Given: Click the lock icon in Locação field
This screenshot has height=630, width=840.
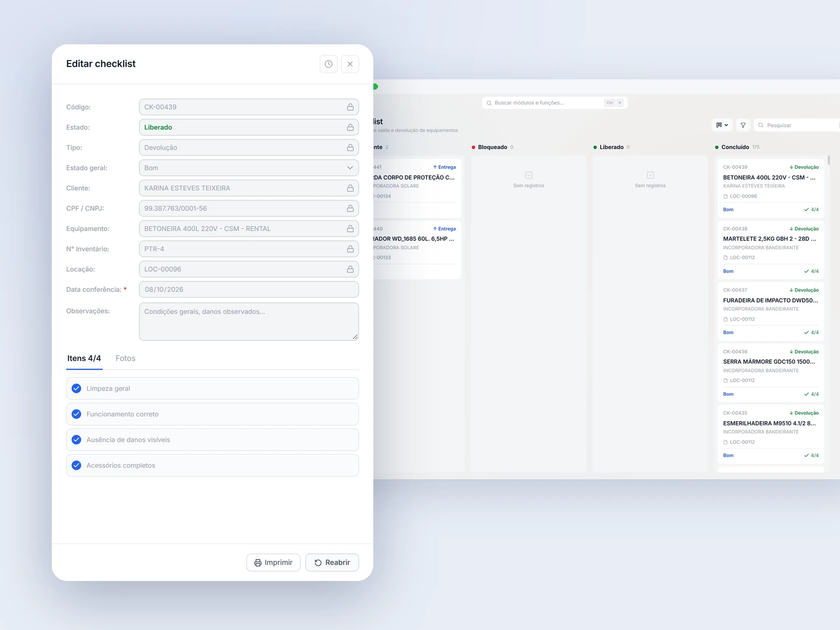Looking at the screenshot, I should click(350, 269).
